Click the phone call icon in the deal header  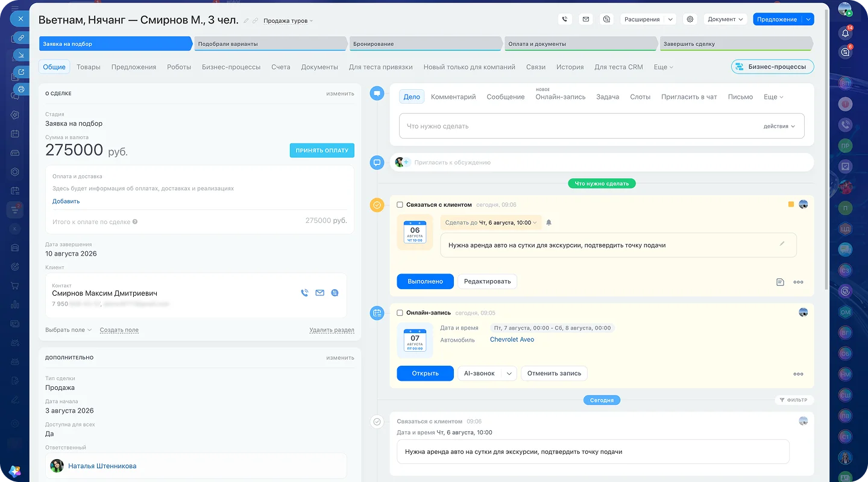click(565, 19)
